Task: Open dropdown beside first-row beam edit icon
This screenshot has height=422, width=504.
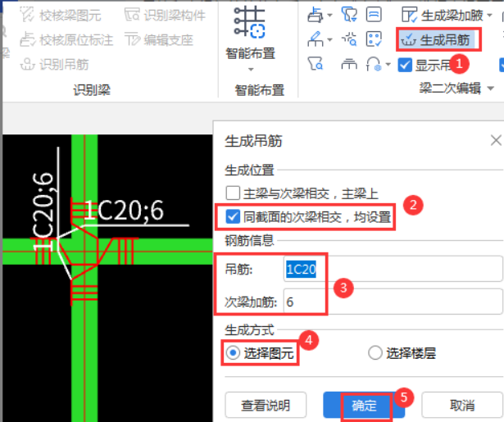Action: 329,15
